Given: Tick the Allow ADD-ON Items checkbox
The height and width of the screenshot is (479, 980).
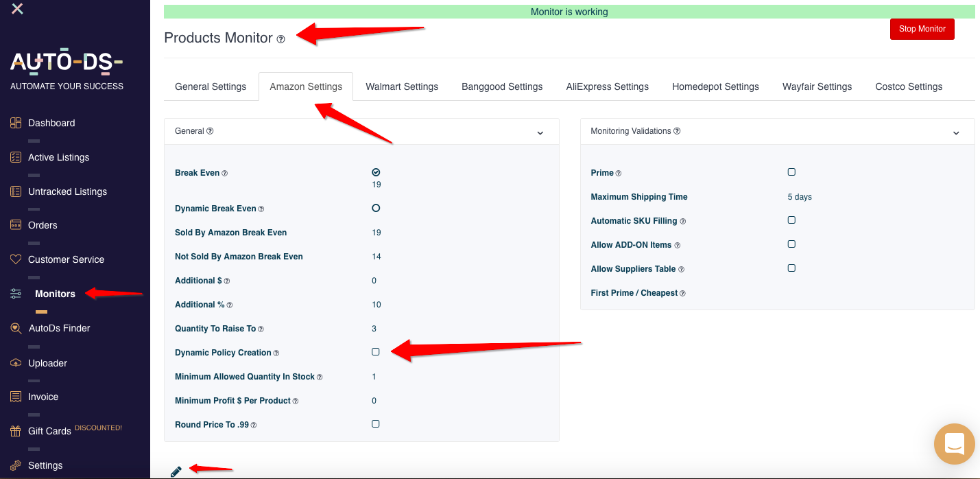Looking at the screenshot, I should (791, 244).
